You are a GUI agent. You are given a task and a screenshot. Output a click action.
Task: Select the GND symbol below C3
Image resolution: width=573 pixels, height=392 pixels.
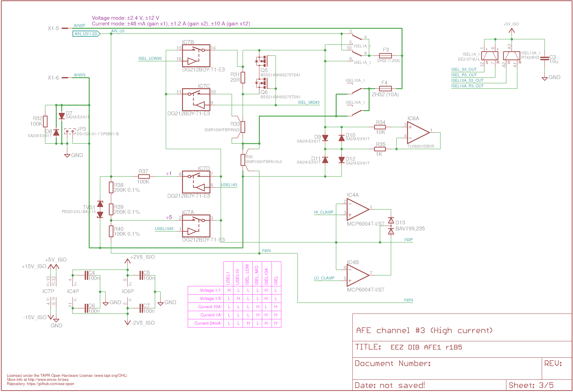[545, 79]
